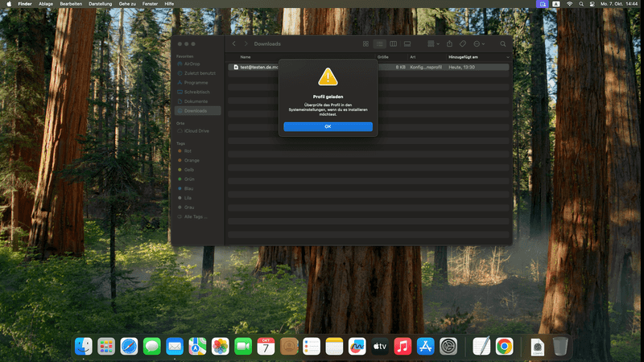The image size is (644, 362).
Task: Open Finder search magnifier
Action: (x=503, y=43)
